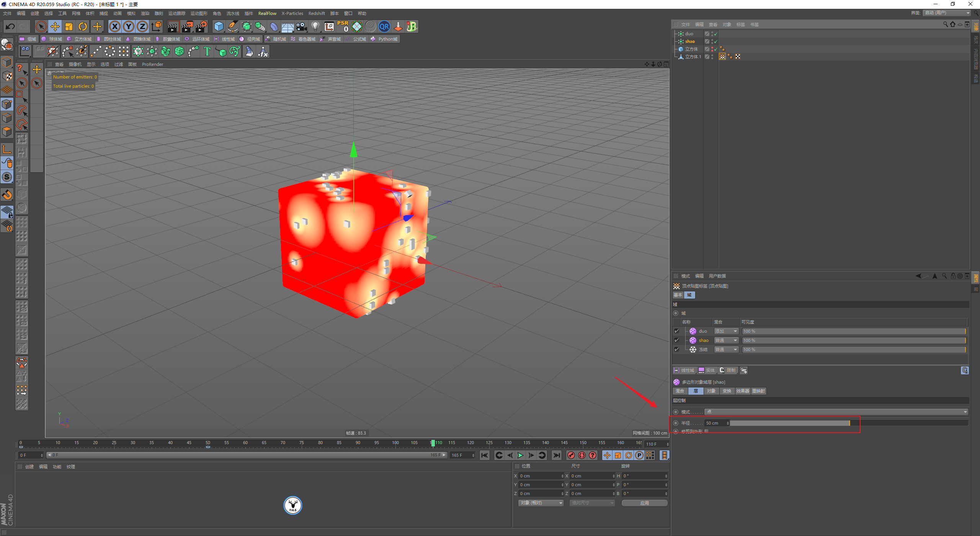Click the PSR reset icon

(343, 26)
